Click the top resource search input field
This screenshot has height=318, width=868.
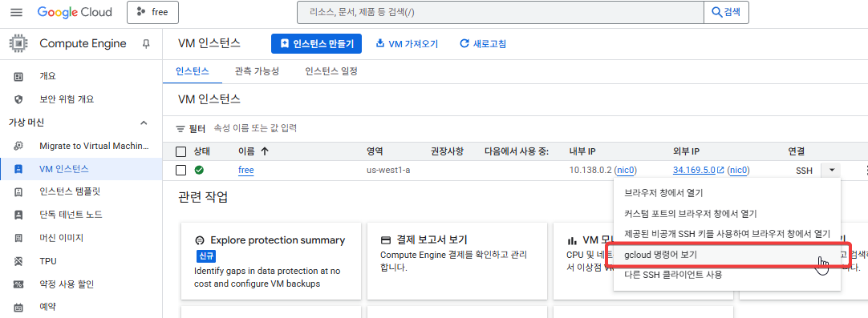(501, 12)
